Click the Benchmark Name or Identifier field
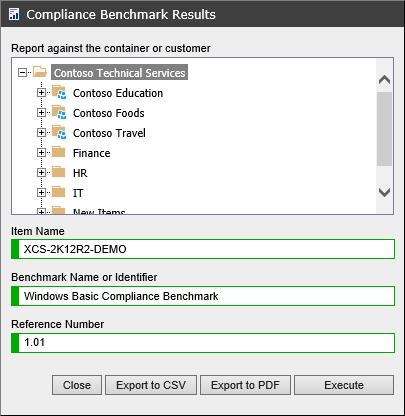The image size is (405, 416). [203, 296]
